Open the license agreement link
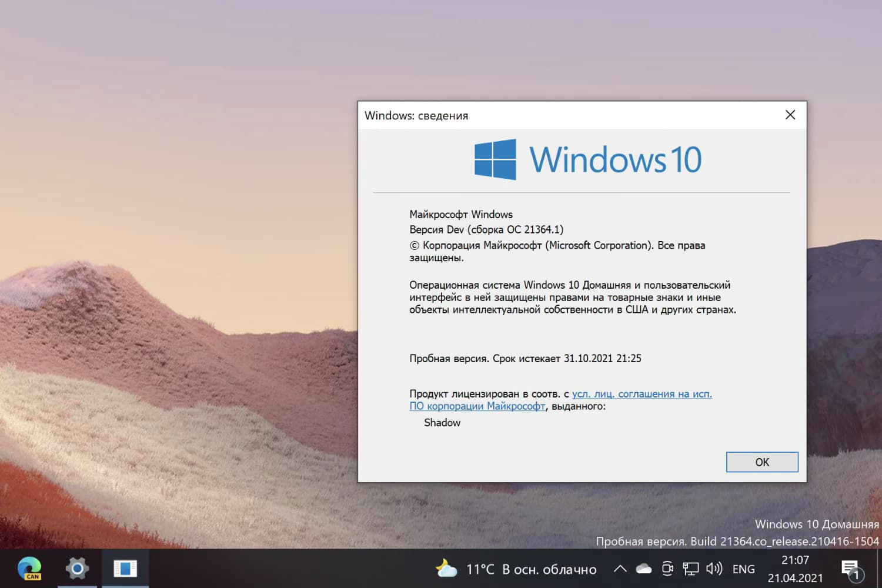882x588 pixels. tap(641, 393)
